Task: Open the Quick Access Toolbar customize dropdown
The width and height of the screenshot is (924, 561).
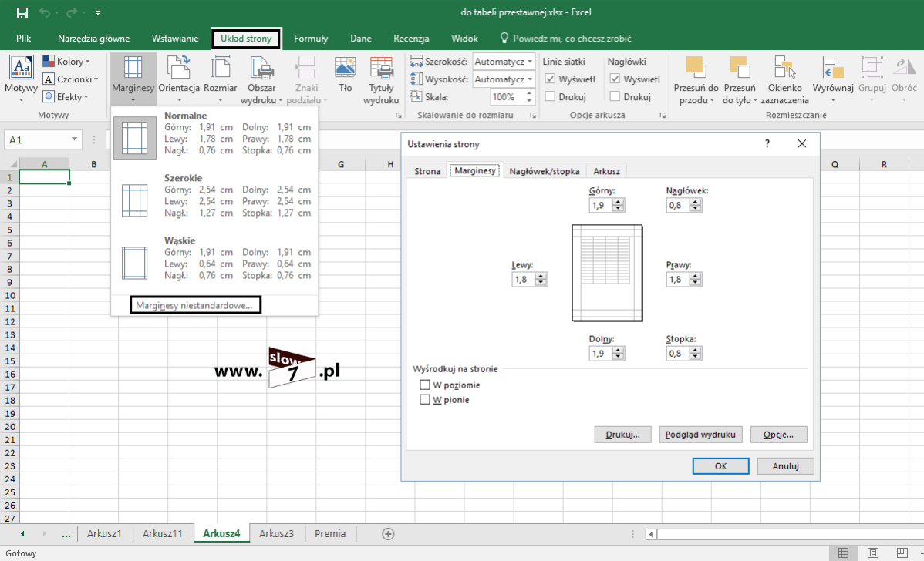Action: click(99, 12)
